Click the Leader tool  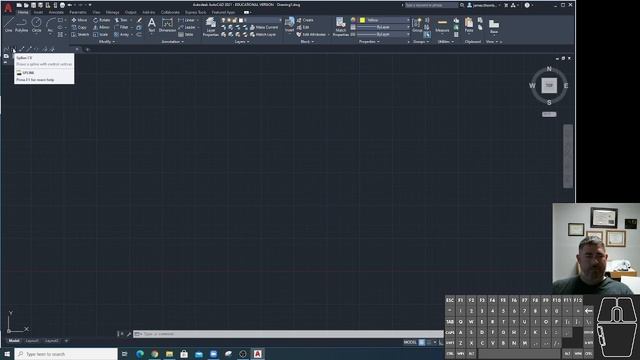click(187, 27)
